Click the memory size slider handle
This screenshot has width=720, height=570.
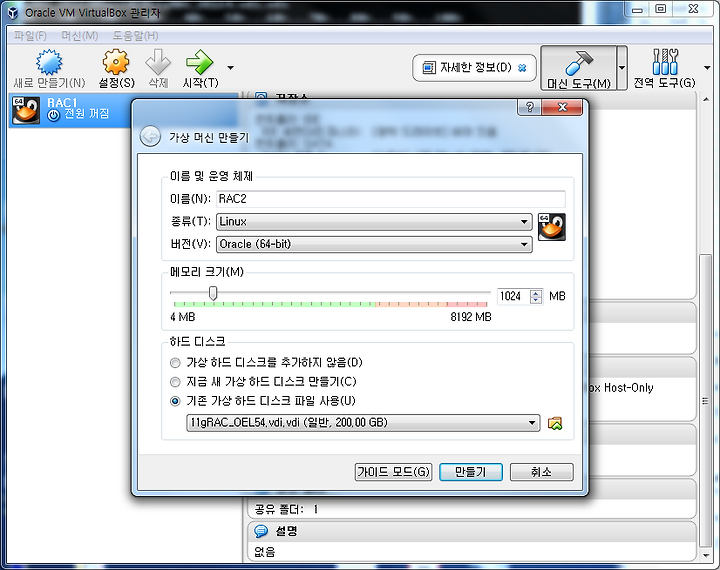pos(213,293)
